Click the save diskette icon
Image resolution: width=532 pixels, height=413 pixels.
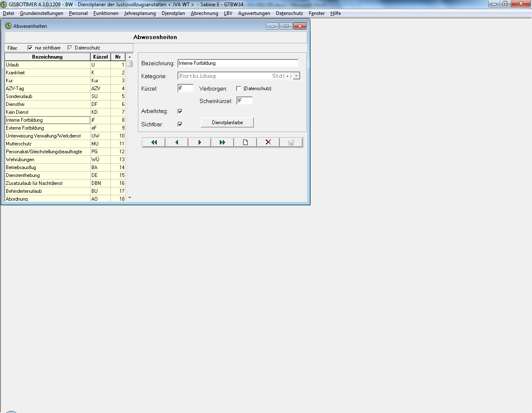click(291, 143)
